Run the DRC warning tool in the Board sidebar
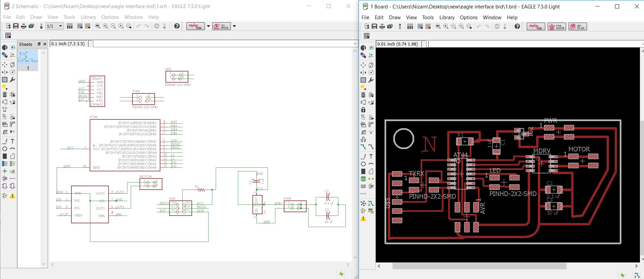Screen dimensions: 644x279 363,219
